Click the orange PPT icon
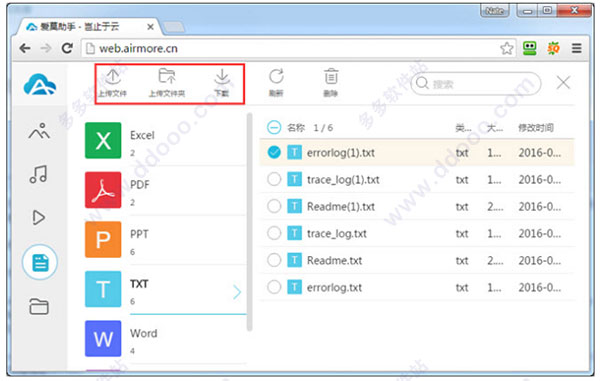The image size is (600, 381). [103, 239]
